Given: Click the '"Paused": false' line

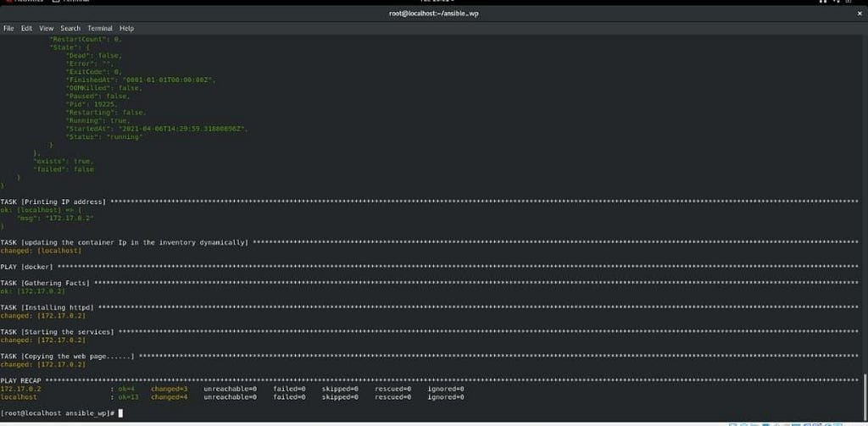Looking at the screenshot, I should 98,97.
